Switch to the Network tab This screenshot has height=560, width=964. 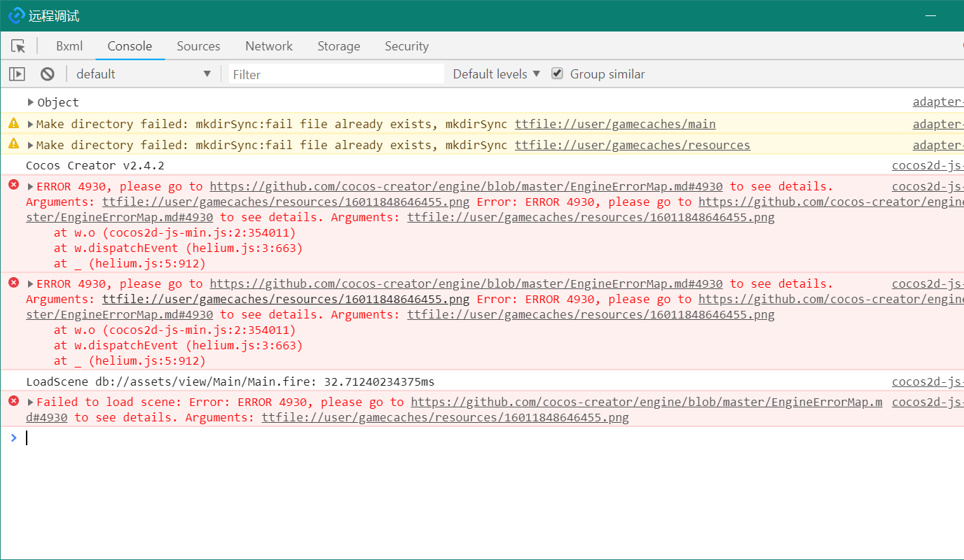[x=269, y=46]
